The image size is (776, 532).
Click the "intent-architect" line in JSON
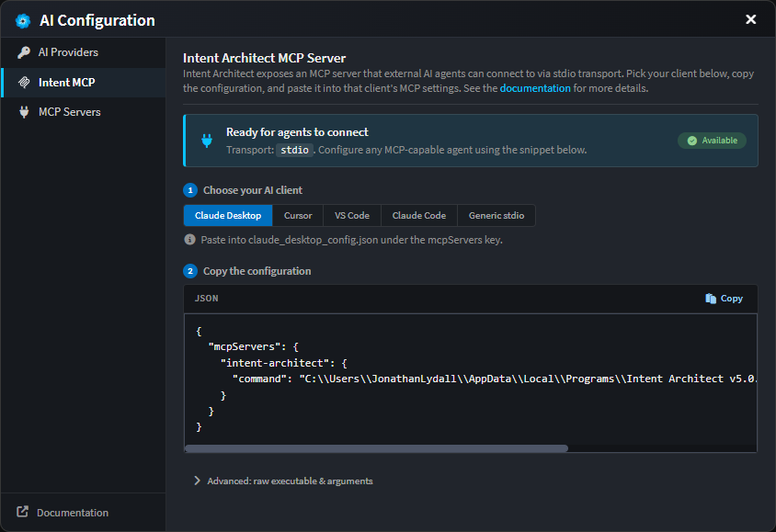click(x=284, y=363)
